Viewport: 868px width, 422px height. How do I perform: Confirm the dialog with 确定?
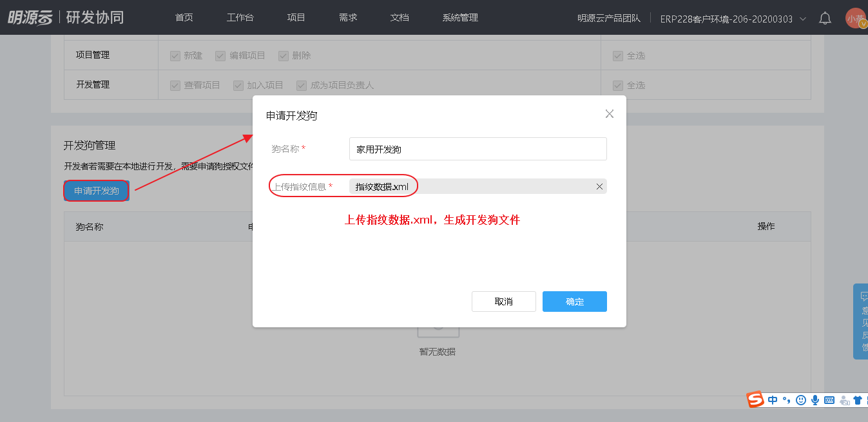click(574, 302)
